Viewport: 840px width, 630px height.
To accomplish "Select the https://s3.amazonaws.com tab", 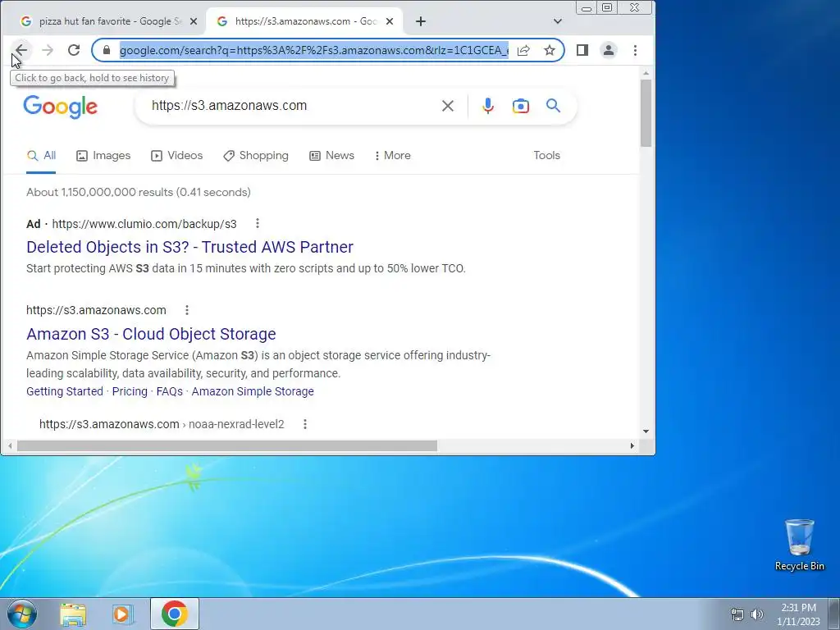I will pyautogui.click(x=304, y=21).
